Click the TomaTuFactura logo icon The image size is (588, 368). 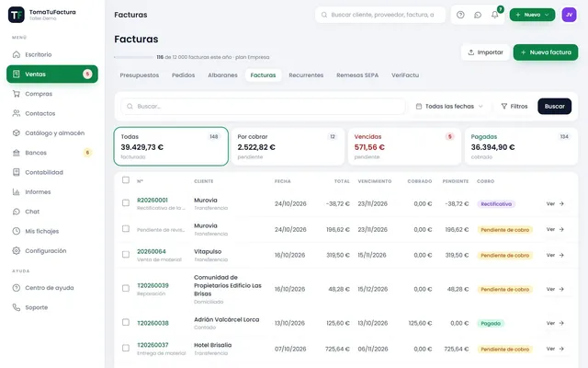click(x=17, y=15)
